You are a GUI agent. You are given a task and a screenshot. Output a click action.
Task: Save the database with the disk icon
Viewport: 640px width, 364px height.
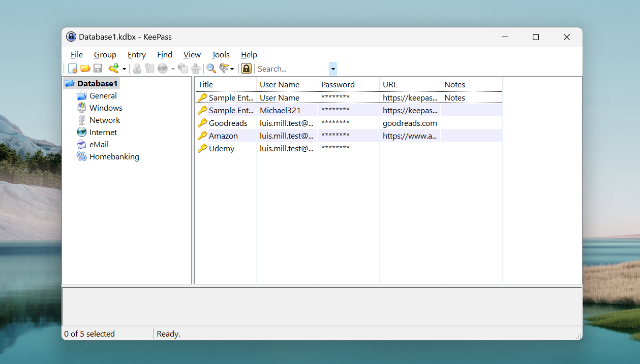pyautogui.click(x=98, y=68)
